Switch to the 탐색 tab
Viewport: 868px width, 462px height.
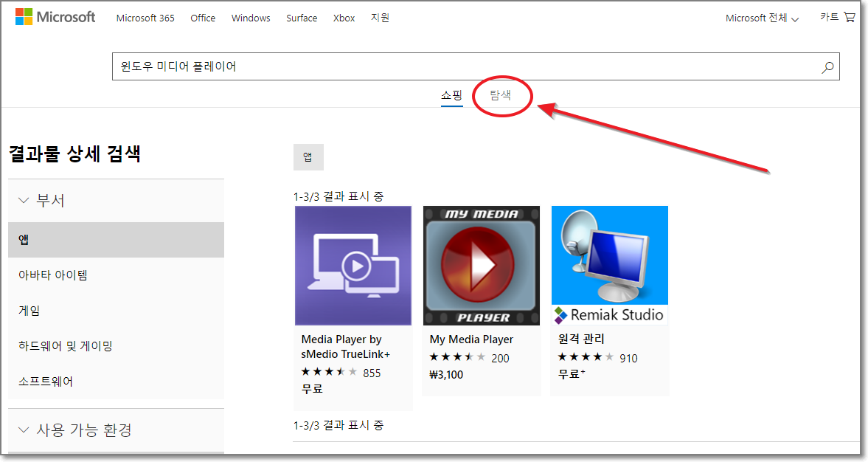[501, 95]
